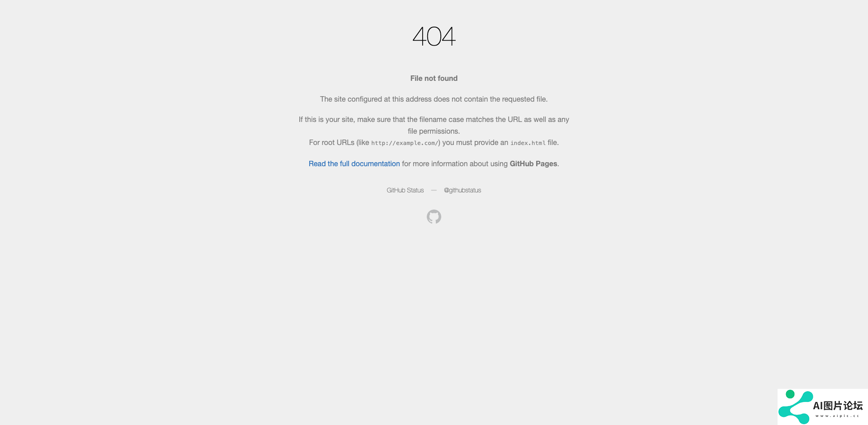Click the file permissions line
The height and width of the screenshot is (425, 868).
point(434,131)
